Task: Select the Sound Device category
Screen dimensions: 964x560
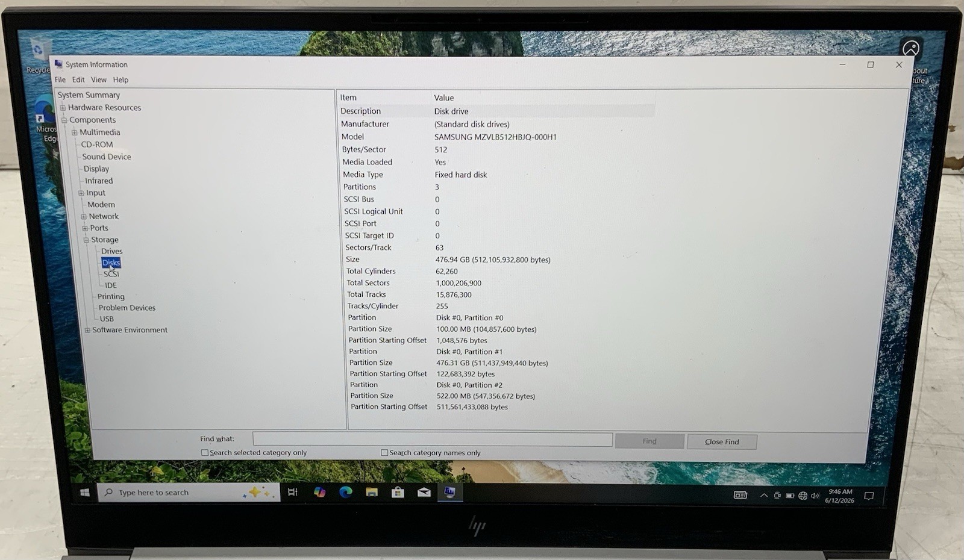Action: [x=107, y=157]
